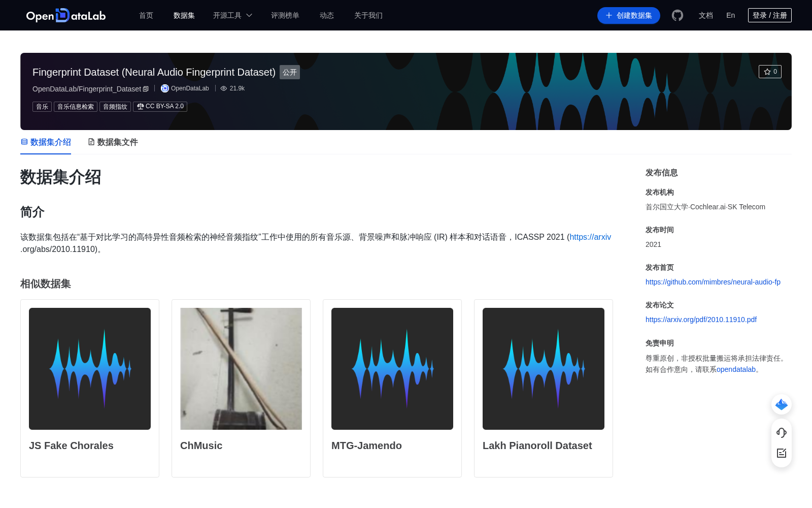
Task: Click the 公开 visibility badge
Action: pyautogui.click(x=290, y=72)
